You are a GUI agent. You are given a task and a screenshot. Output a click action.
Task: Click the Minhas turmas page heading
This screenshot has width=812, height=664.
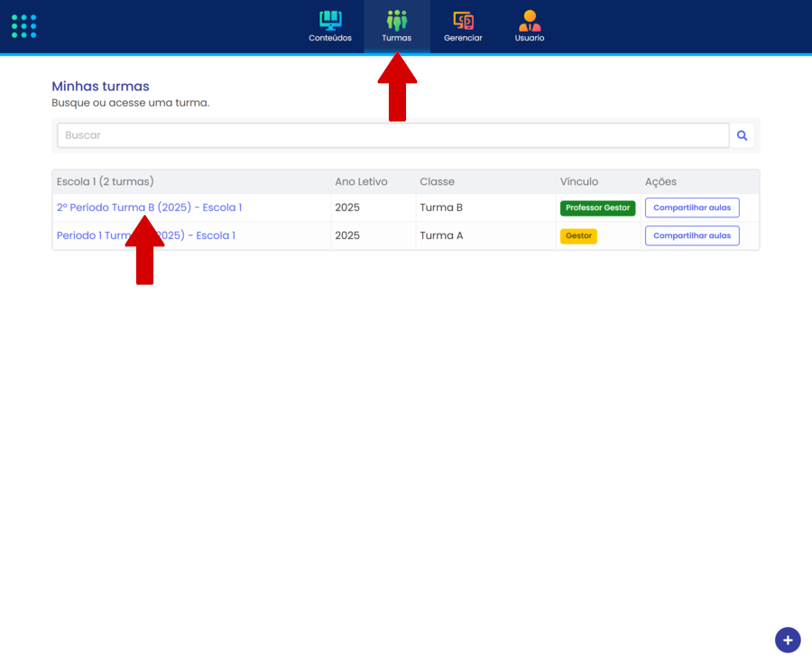click(x=100, y=87)
